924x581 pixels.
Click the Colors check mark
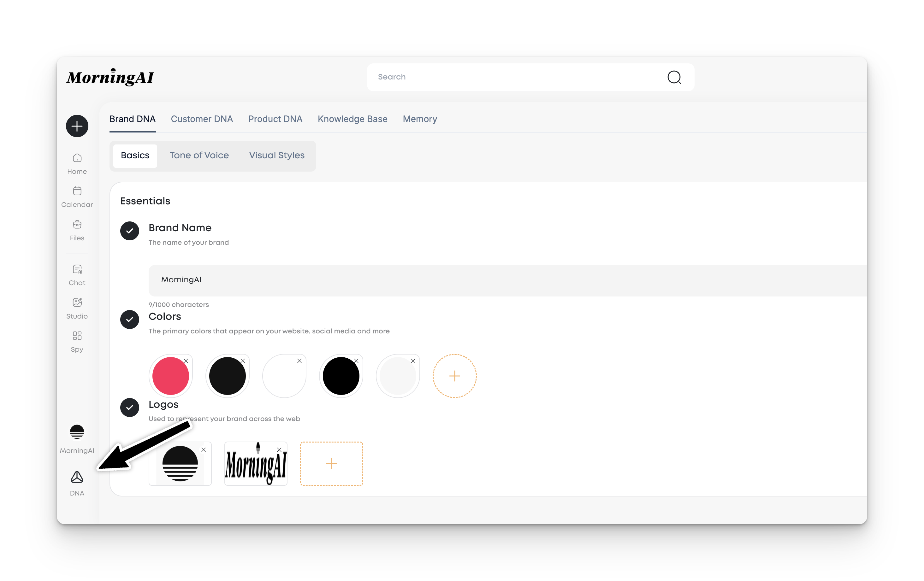pos(130,320)
